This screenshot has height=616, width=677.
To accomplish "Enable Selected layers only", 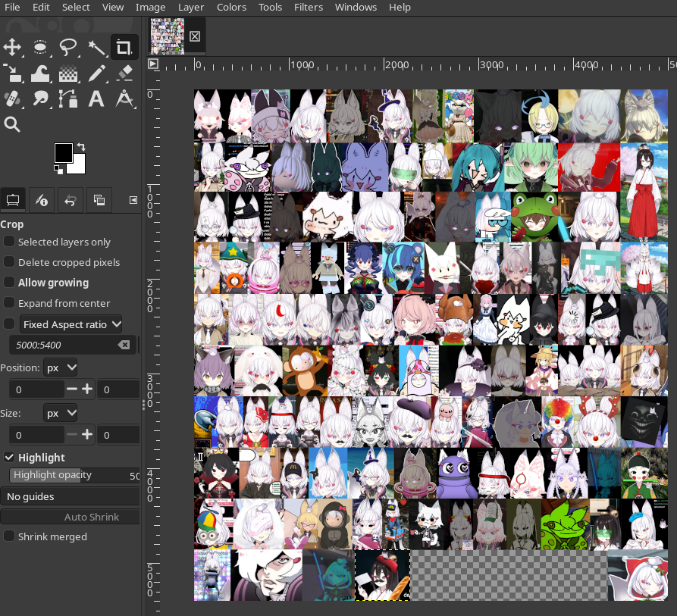I will click(x=9, y=241).
